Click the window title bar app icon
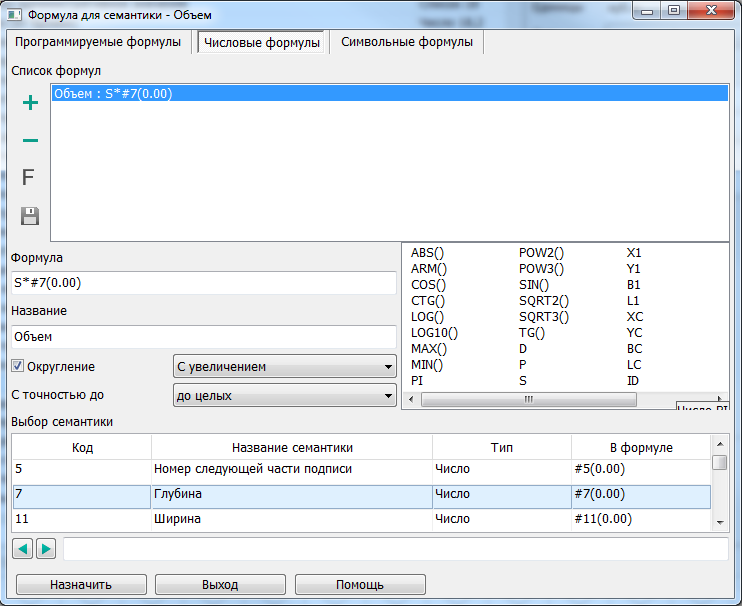 [x=15, y=15]
